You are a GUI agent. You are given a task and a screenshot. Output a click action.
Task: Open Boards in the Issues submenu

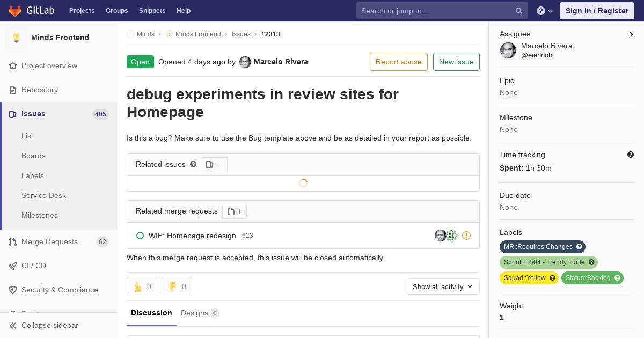33,156
